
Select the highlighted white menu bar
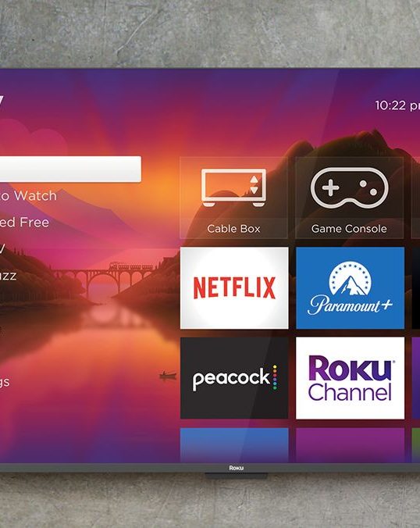(70, 169)
